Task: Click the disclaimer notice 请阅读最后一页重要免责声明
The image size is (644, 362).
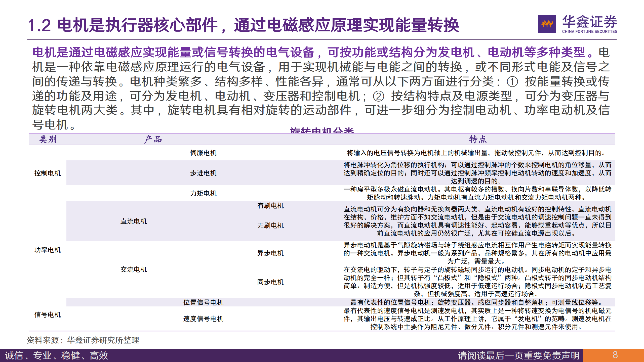Action: coord(518,355)
